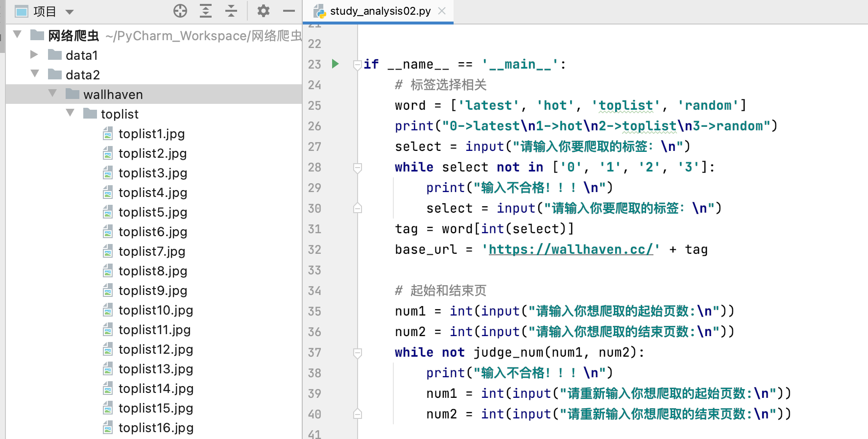Click the judge_num function call at line 37
The height and width of the screenshot is (439, 868).
click(508, 352)
